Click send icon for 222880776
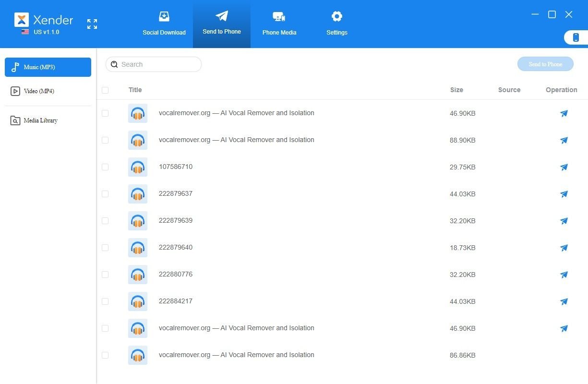The image size is (588, 384). click(564, 275)
